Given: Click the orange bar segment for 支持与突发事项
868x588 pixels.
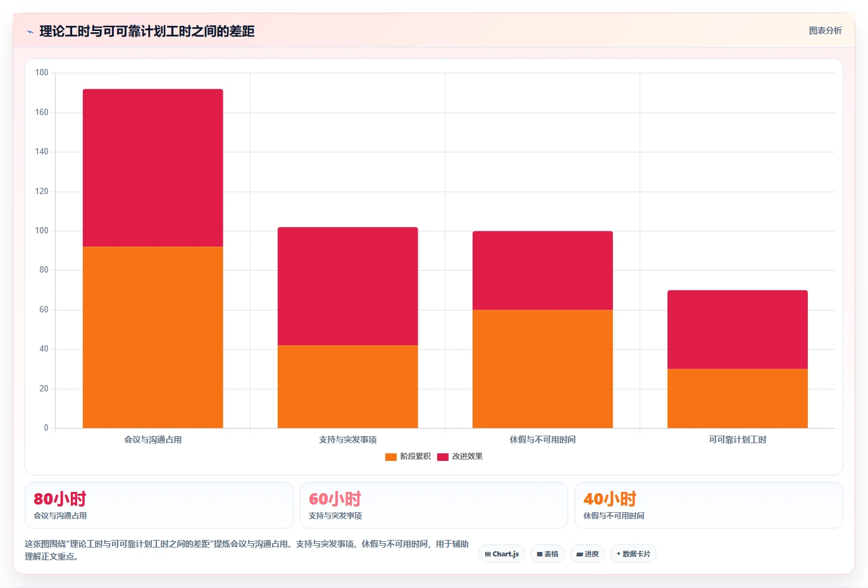Looking at the screenshot, I should tap(348, 386).
